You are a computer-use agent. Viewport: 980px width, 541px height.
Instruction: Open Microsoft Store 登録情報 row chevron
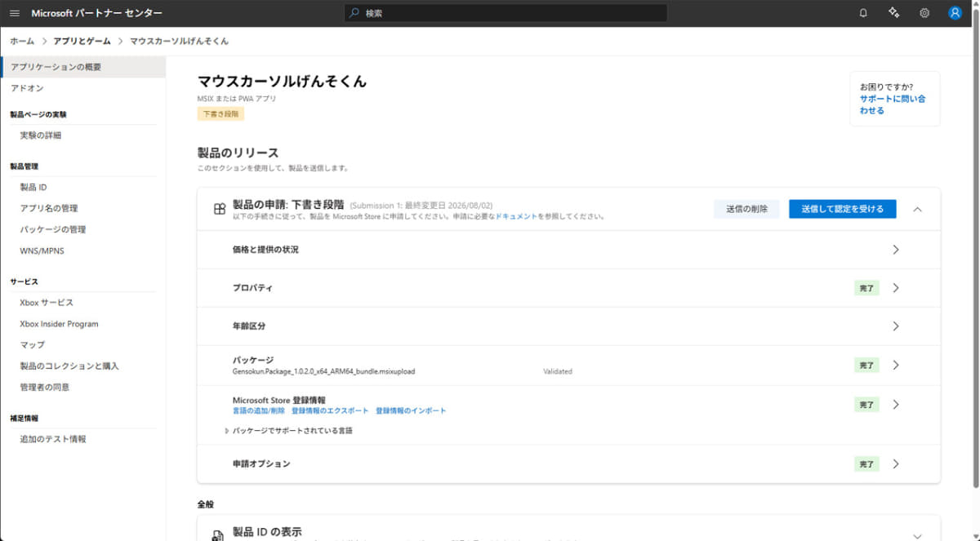[896, 405]
